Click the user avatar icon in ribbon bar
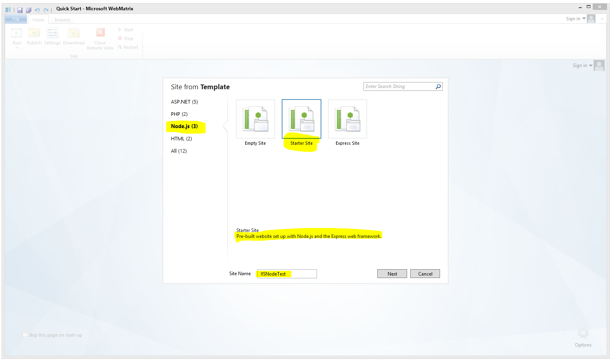The height and width of the screenshot is (364, 613). [x=591, y=19]
